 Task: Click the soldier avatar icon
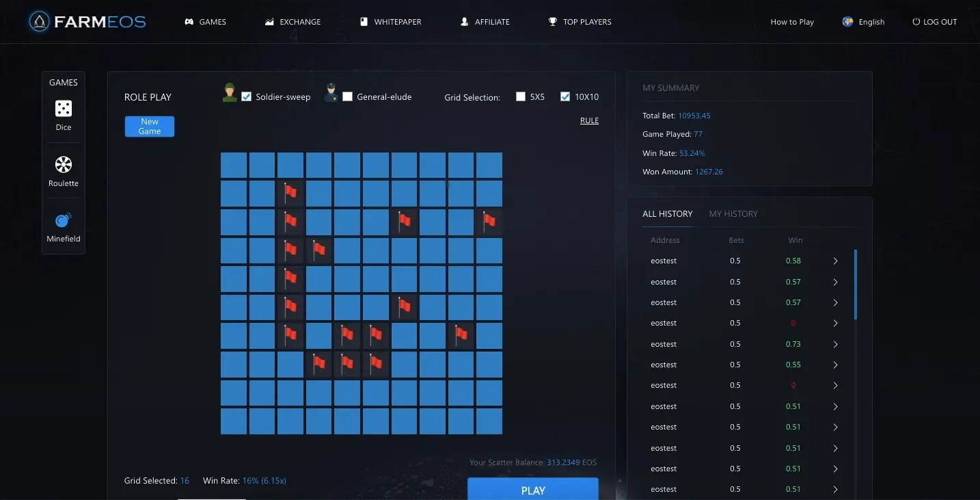[230, 93]
